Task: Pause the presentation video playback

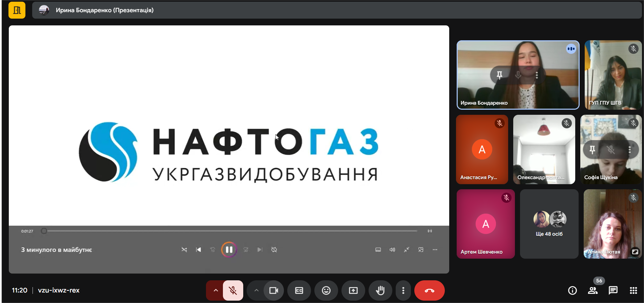Action: tap(229, 250)
